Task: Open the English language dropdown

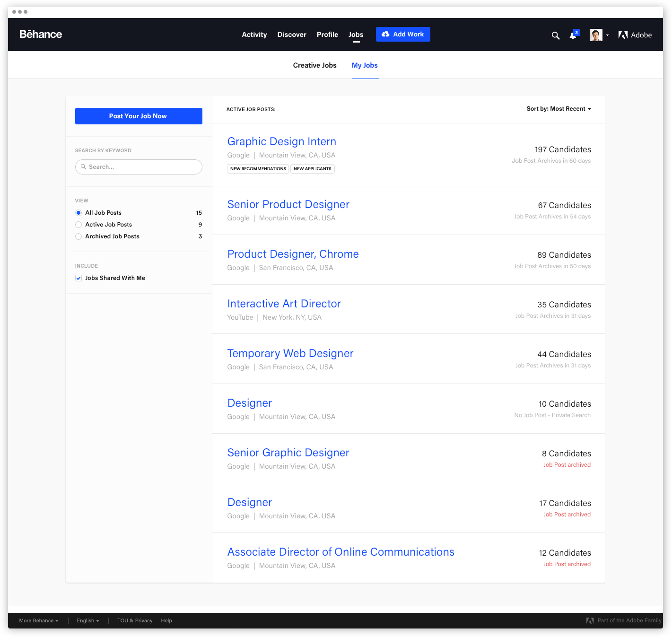Action: (x=88, y=620)
